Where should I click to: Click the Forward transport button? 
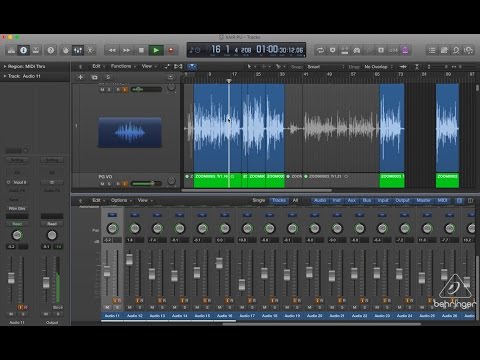point(127,50)
